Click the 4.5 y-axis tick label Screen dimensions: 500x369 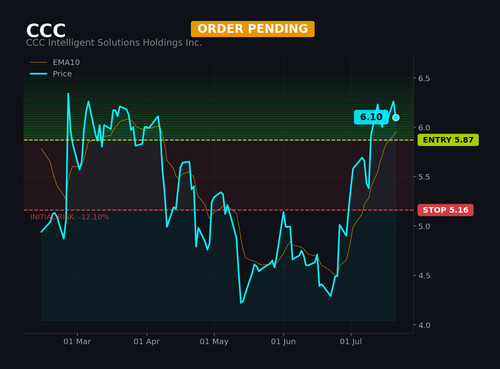[x=424, y=276]
